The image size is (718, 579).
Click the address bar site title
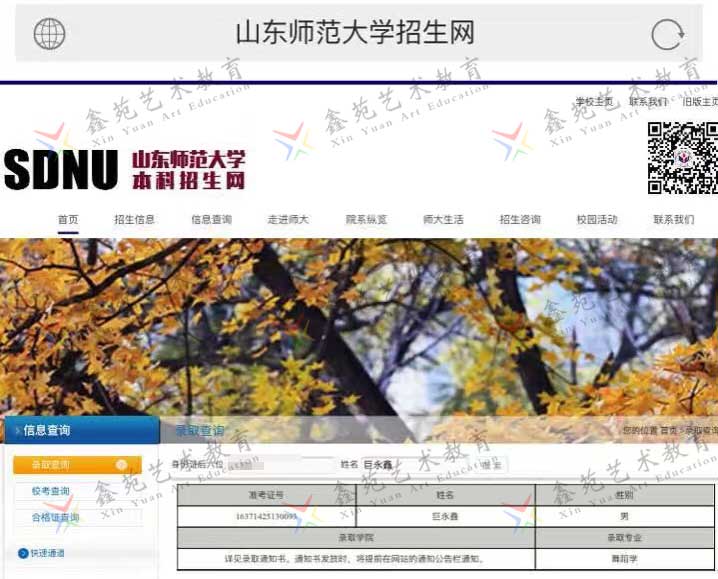point(354,33)
